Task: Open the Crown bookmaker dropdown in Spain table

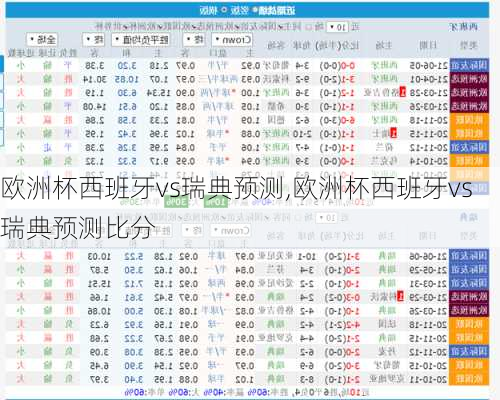Action: (232, 40)
